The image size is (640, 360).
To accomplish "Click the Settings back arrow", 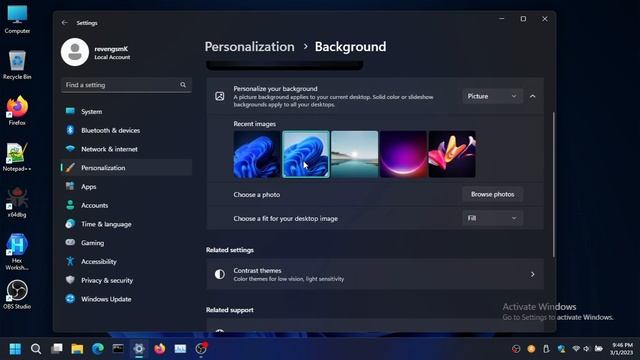I will coord(64,23).
